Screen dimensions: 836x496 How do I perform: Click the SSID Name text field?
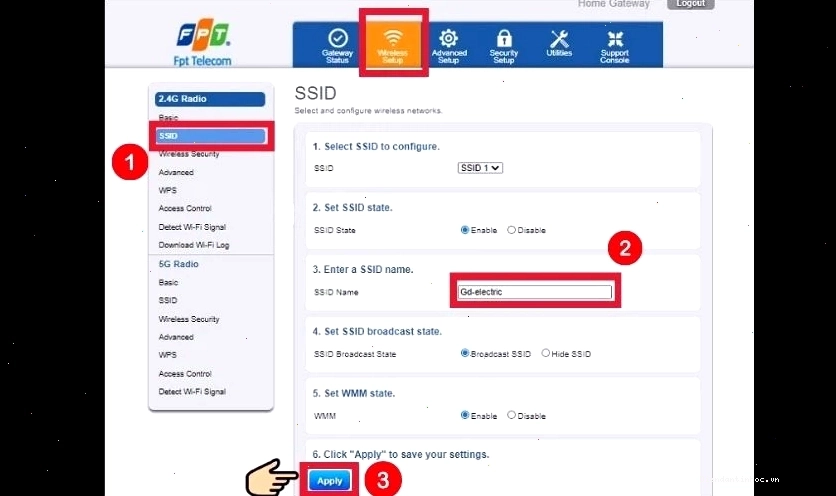(x=535, y=292)
